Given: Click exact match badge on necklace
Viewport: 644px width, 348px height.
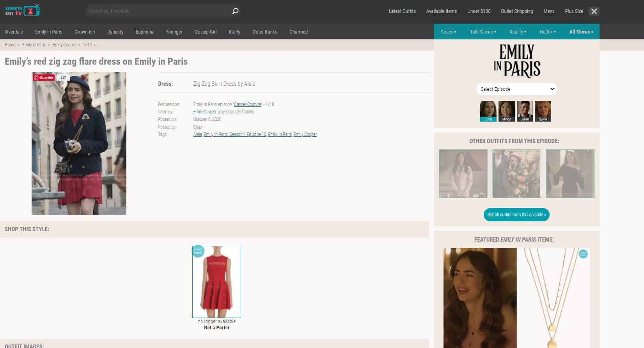Looking at the screenshot, I should tap(583, 254).
